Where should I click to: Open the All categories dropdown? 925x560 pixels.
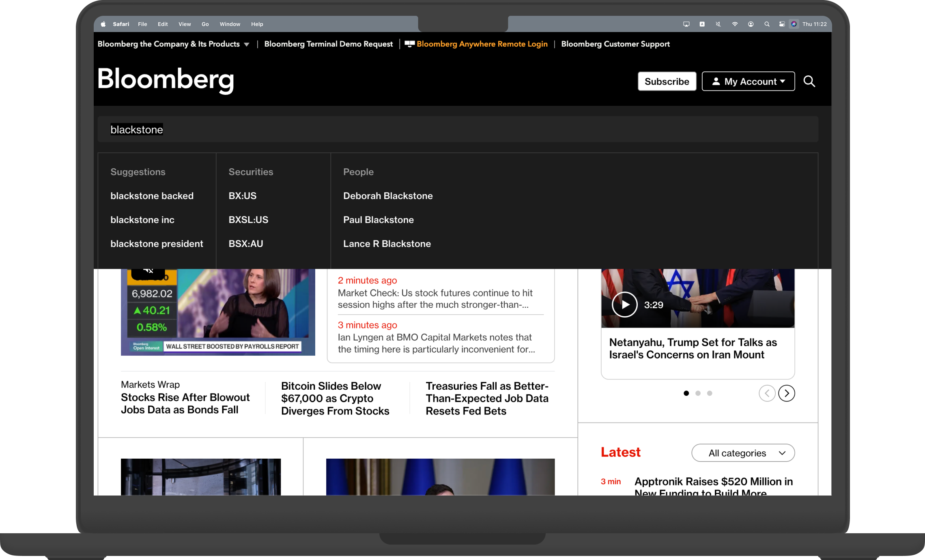[x=743, y=453]
